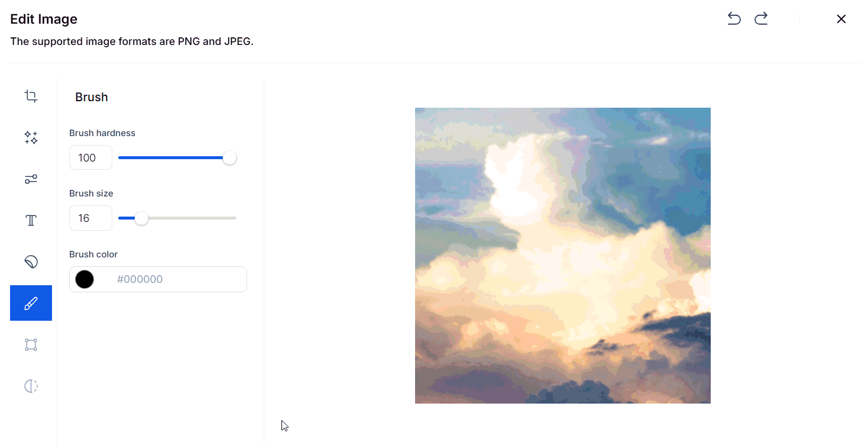The height and width of the screenshot is (445, 868).
Task: Click the cloud image on canvas
Action: point(563,256)
